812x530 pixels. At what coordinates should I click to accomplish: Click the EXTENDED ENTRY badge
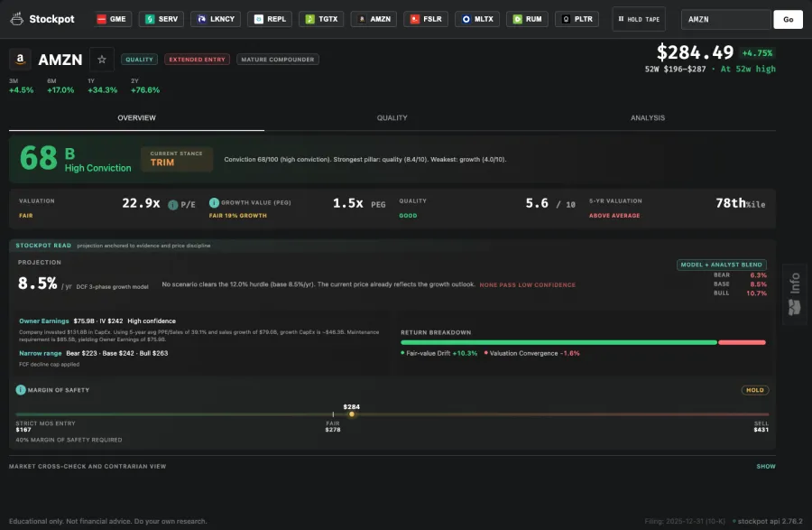197,60
